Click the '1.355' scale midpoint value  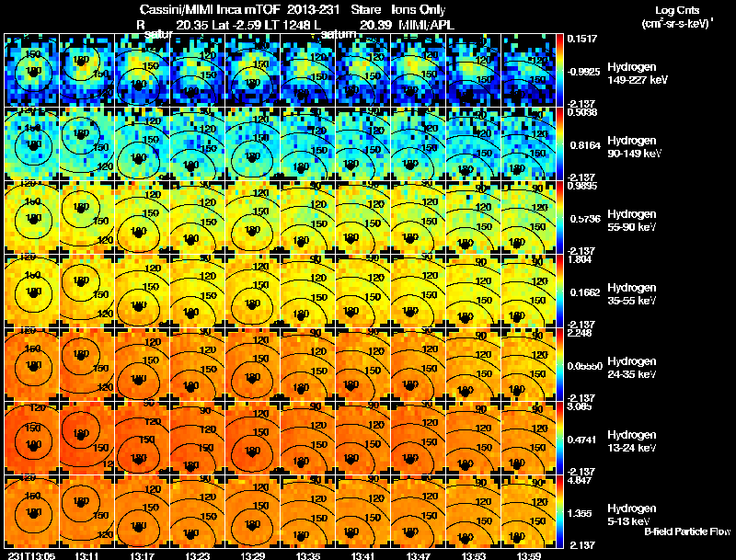point(580,514)
